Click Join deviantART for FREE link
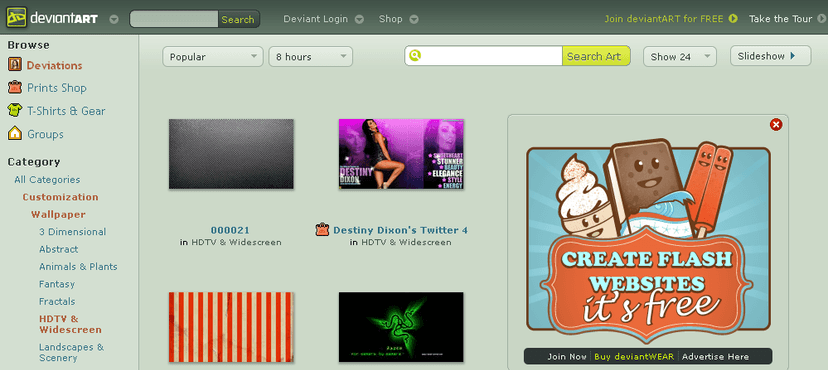Viewport: 828px width, 370px height. (x=665, y=19)
